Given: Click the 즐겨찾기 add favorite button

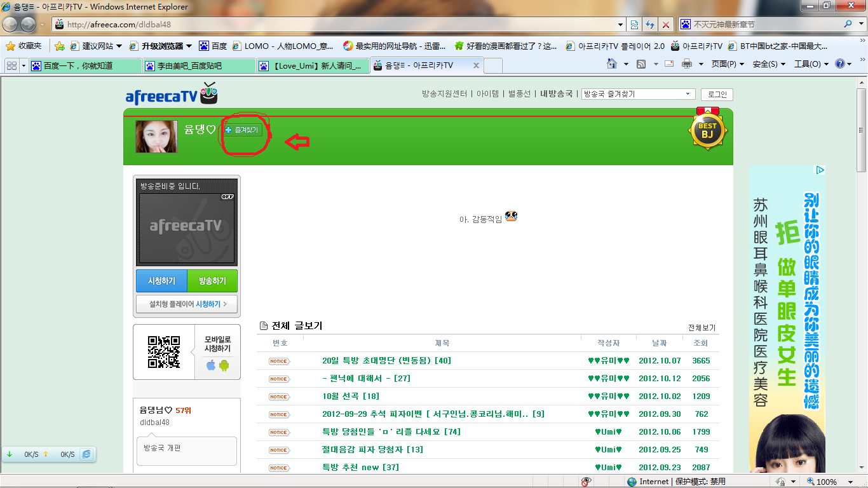Looking at the screenshot, I should pyautogui.click(x=243, y=130).
